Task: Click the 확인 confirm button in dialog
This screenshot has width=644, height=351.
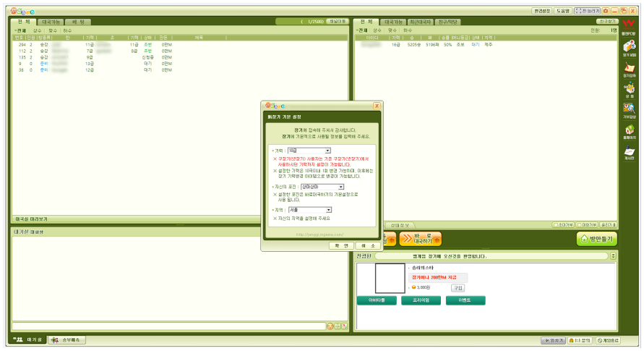Action: (x=341, y=246)
